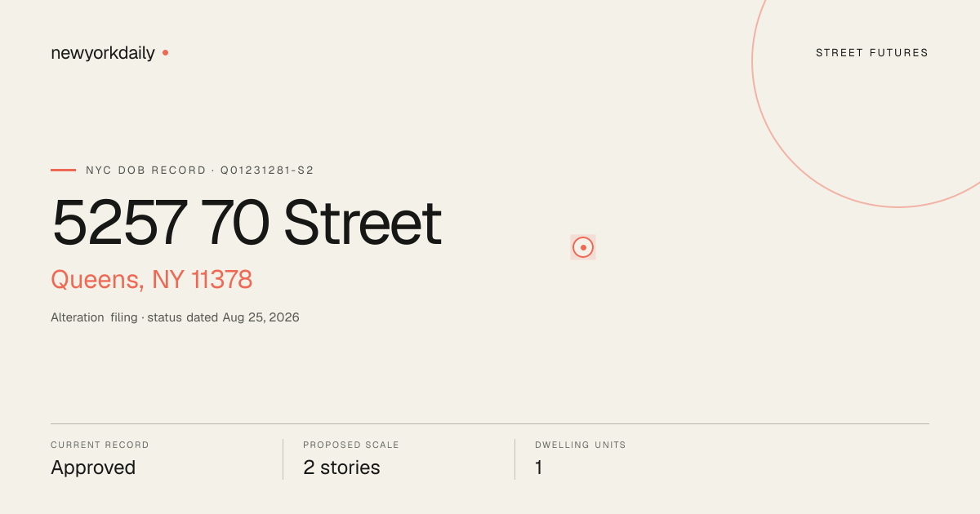
Task: Click the Q01231281-S2 record identifier
Action: click(x=267, y=171)
